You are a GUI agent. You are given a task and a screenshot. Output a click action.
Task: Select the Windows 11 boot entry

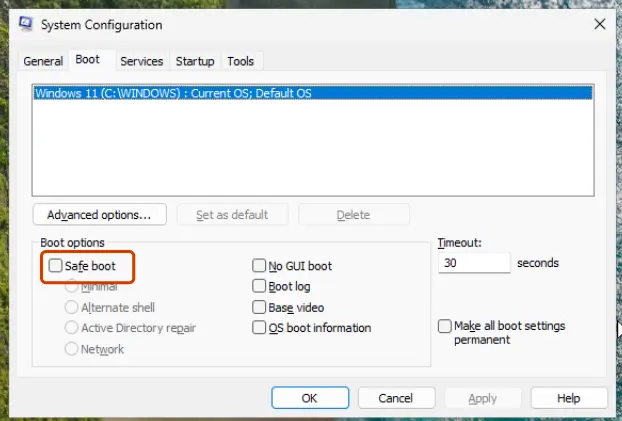tap(313, 93)
